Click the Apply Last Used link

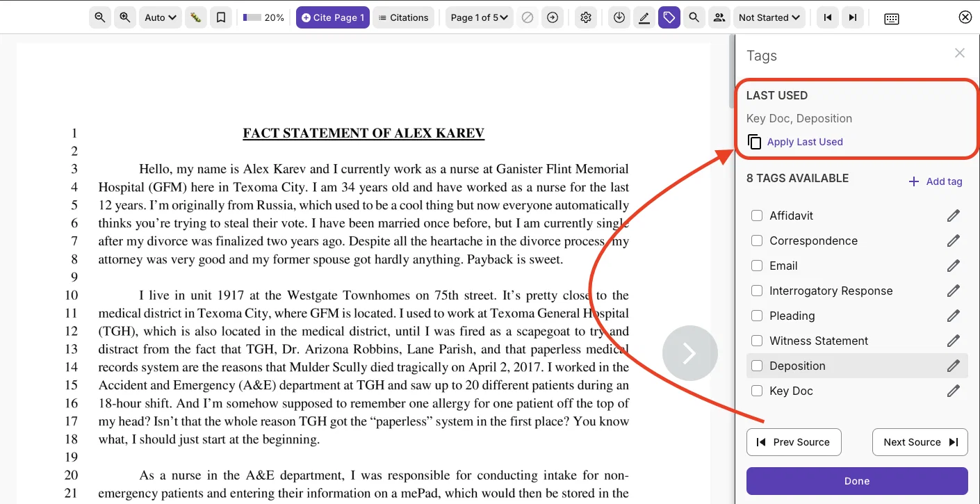(x=805, y=142)
